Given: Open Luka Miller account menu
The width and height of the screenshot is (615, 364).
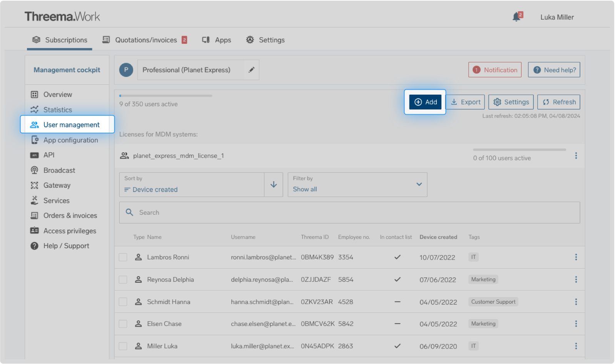Looking at the screenshot, I should tap(557, 17).
